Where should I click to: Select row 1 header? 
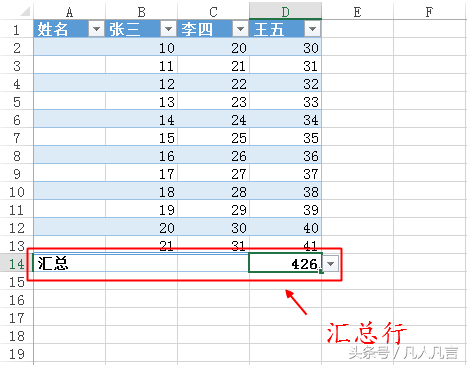[17, 29]
